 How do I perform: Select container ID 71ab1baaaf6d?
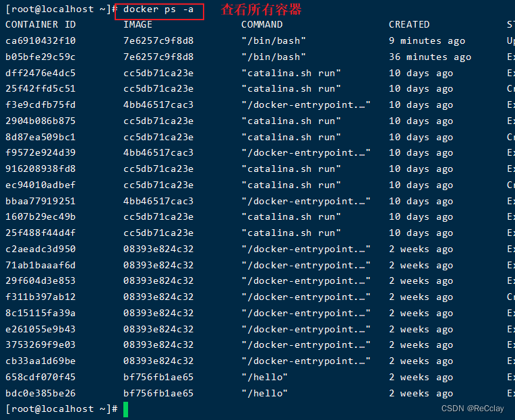[40, 265]
